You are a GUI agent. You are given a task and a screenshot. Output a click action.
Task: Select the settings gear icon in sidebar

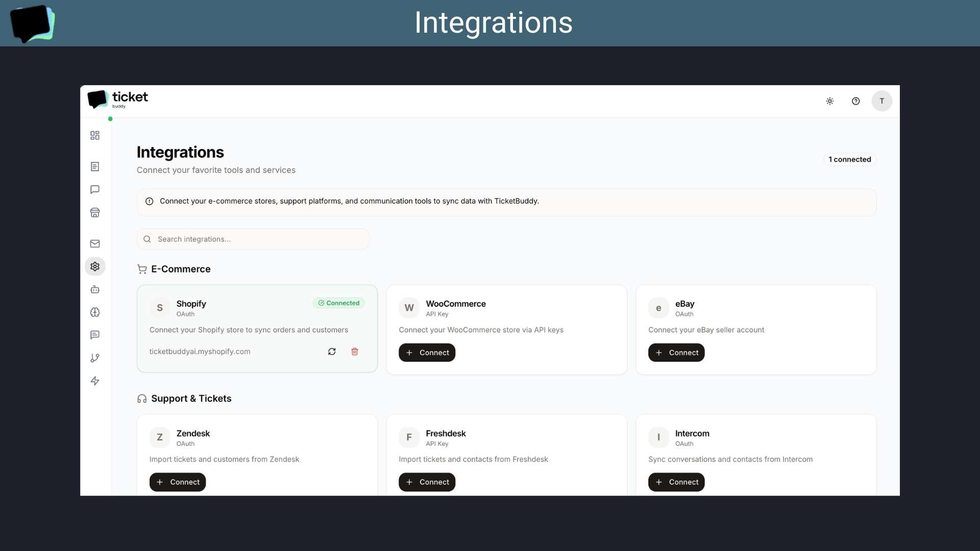click(x=95, y=266)
